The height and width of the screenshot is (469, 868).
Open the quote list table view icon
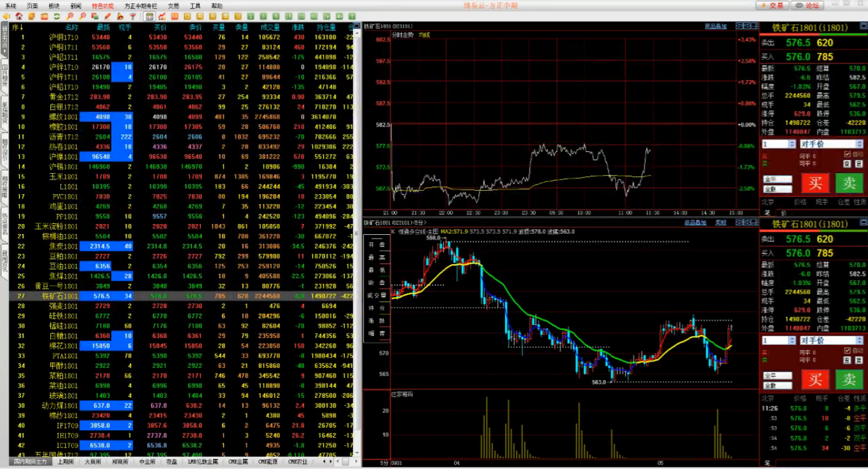tap(149, 16)
